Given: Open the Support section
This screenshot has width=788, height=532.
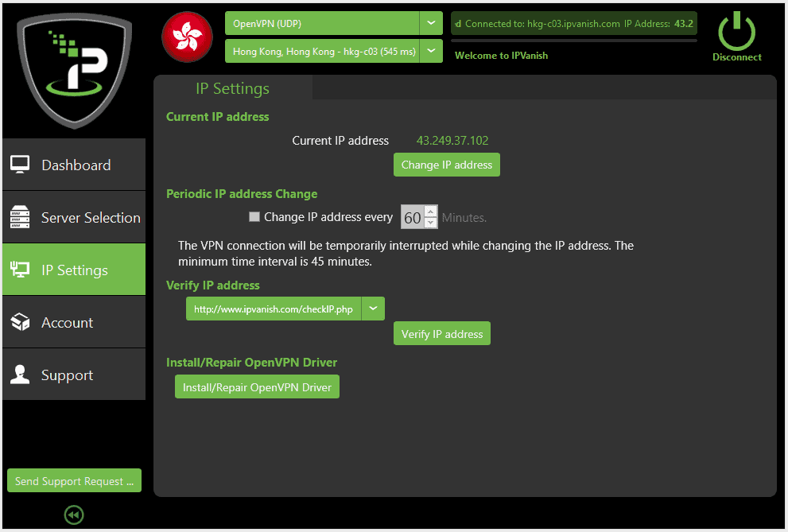Looking at the screenshot, I should [74, 375].
